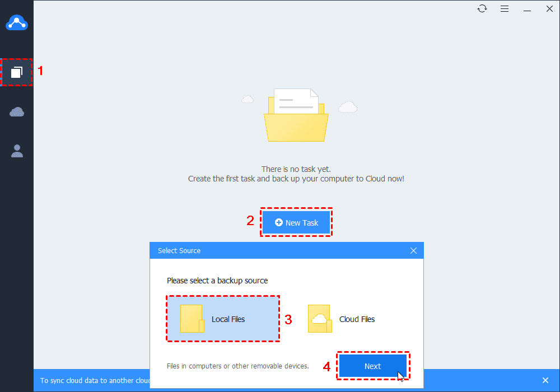Click the Next button
560x392 pixels.
[x=373, y=366]
